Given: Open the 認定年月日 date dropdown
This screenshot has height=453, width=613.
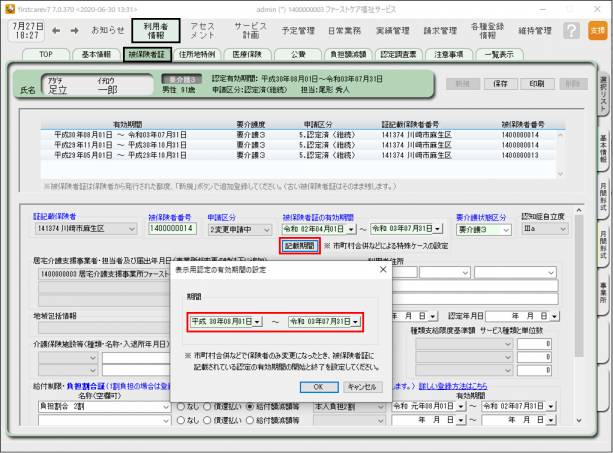Looking at the screenshot, I should tap(555, 316).
